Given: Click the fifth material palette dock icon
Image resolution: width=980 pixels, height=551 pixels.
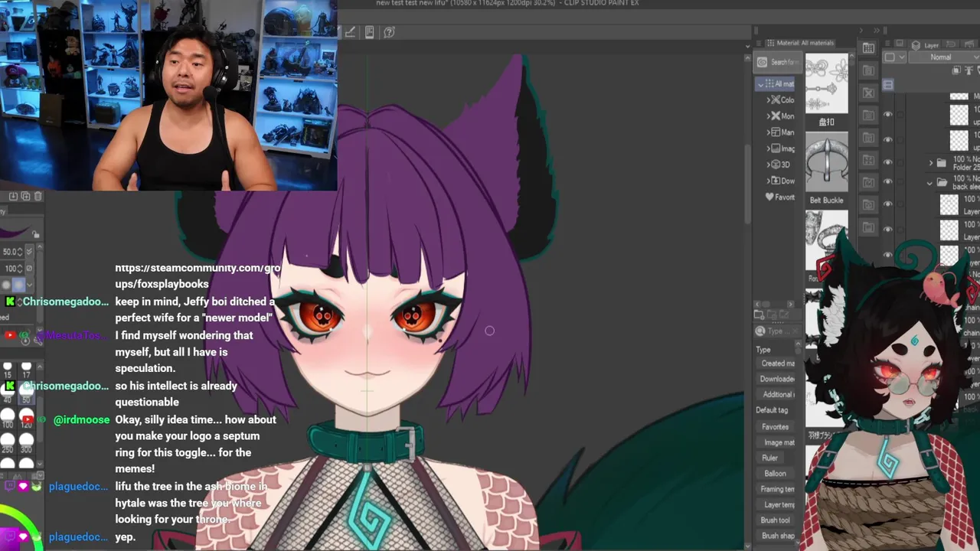Looking at the screenshot, I should click(868, 138).
